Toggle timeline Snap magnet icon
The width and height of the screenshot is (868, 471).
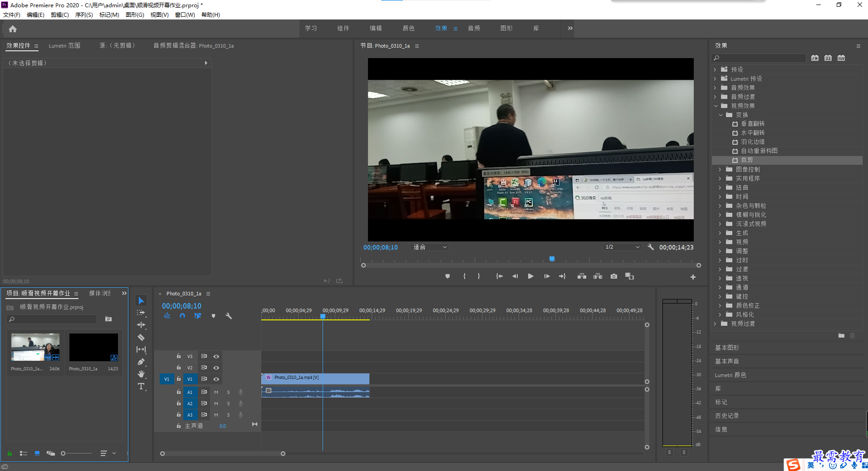(x=182, y=316)
